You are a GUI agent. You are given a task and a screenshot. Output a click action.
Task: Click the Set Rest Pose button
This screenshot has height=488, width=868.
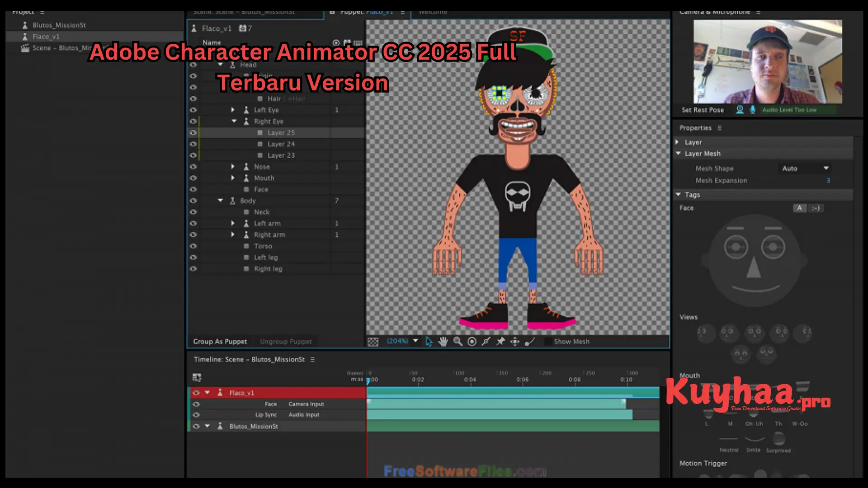702,110
